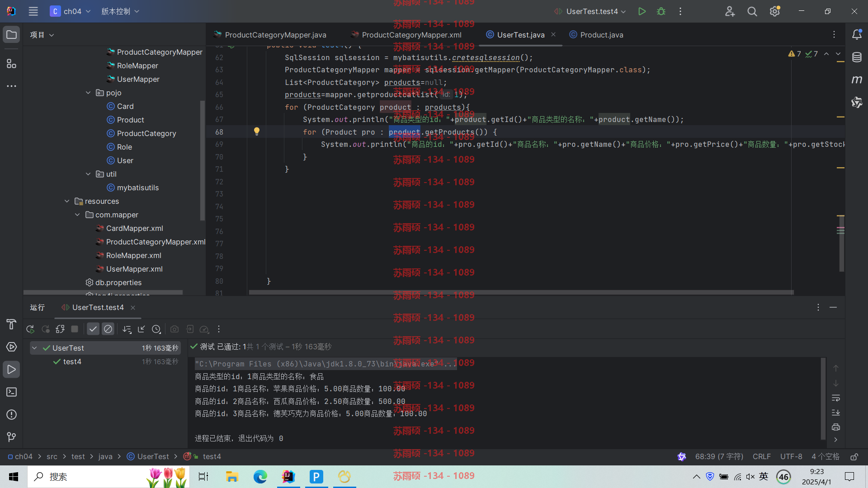Open Search Everywhere magnifier
Image resolution: width=868 pixels, height=488 pixels.
(x=752, y=11)
